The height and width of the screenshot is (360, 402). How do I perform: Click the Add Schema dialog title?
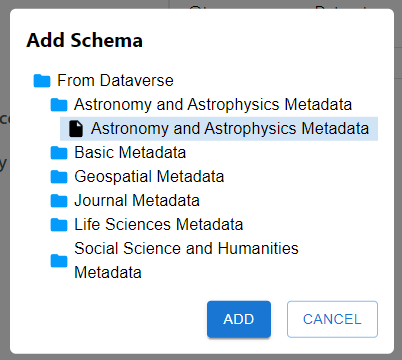85,40
